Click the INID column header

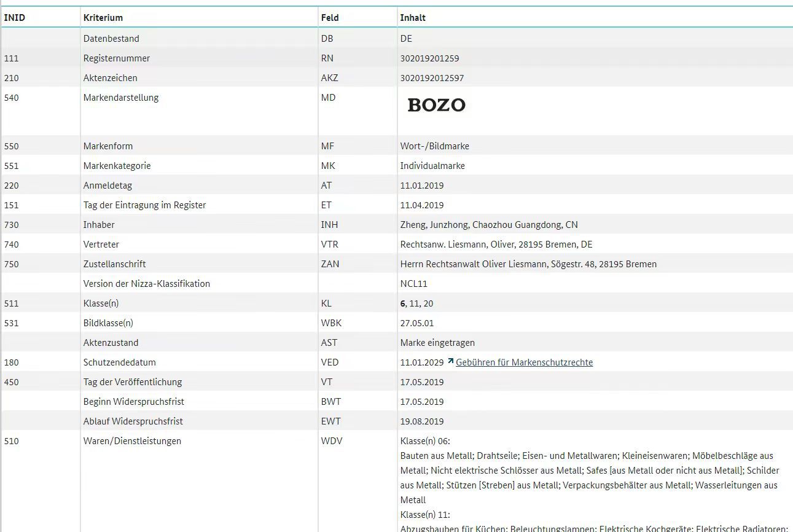[15, 18]
